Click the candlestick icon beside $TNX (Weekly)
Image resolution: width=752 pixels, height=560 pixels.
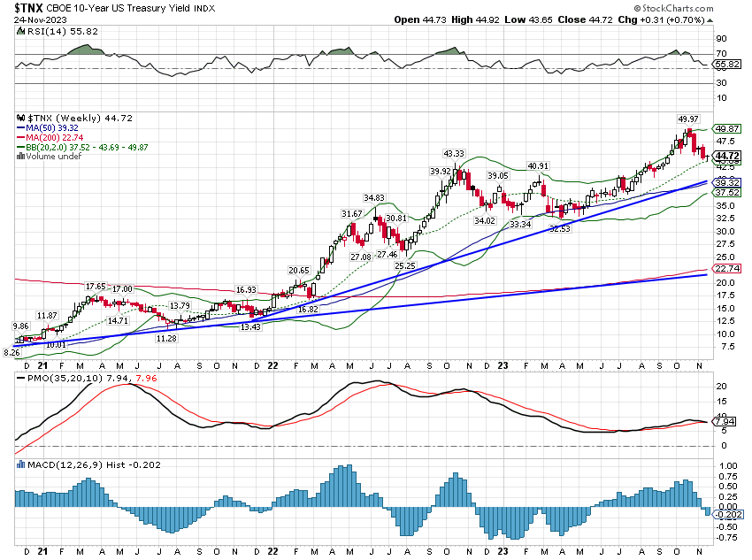20,118
